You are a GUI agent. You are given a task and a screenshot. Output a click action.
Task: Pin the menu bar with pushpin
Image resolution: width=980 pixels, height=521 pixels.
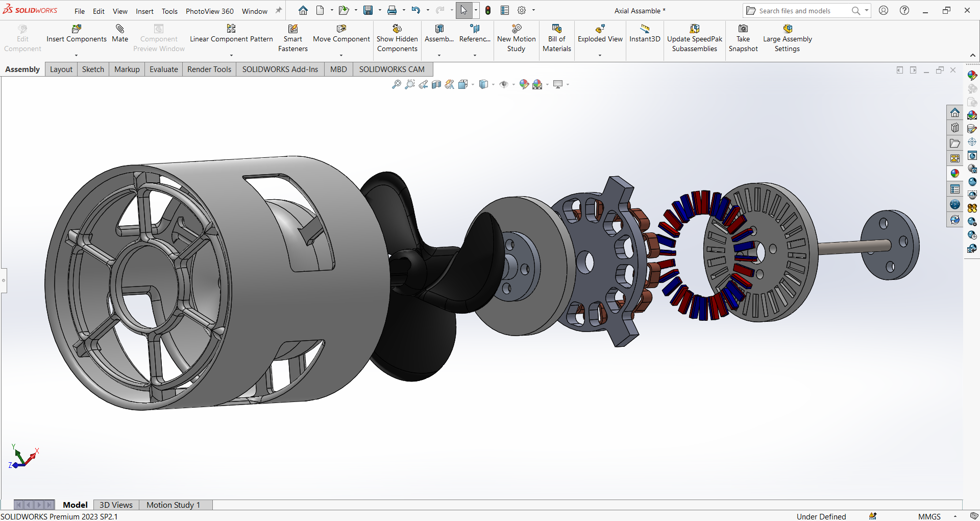[279, 11]
